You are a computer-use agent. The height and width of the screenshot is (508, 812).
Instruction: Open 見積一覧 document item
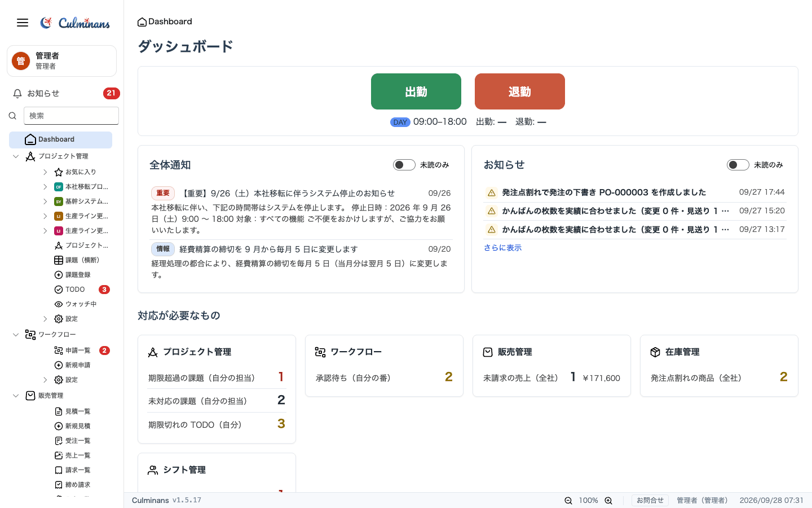[x=72, y=411]
